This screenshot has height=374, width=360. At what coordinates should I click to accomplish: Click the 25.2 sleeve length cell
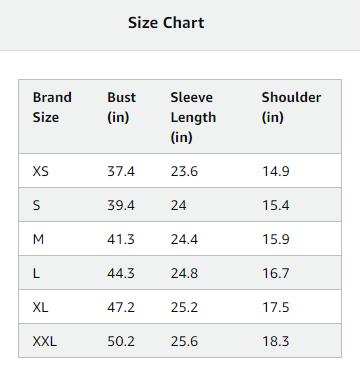coord(184,307)
